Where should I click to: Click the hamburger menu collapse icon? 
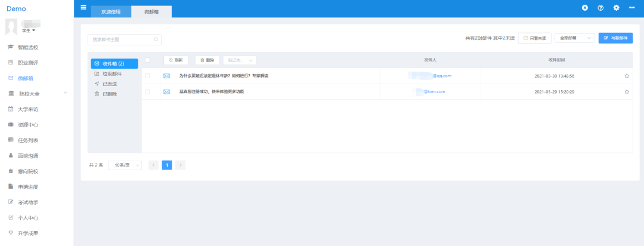click(83, 8)
